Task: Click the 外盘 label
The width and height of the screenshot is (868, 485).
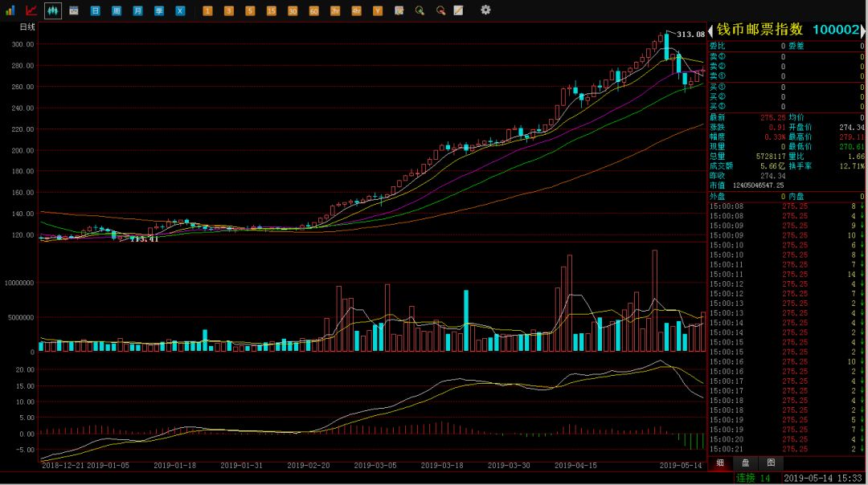Action: (x=718, y=196)
